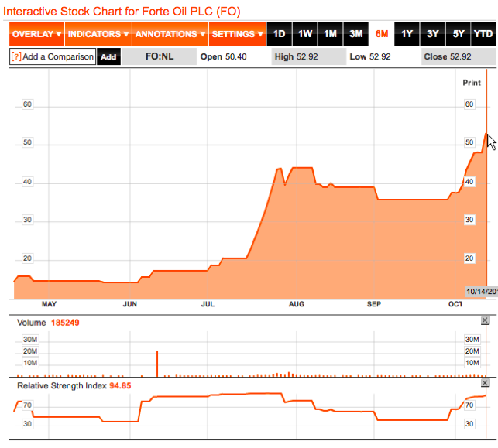This screenshot has width=498, height=448.
Task: Click the MAY label on time axis
Action: pyautogui.click(x=49, y=304)
